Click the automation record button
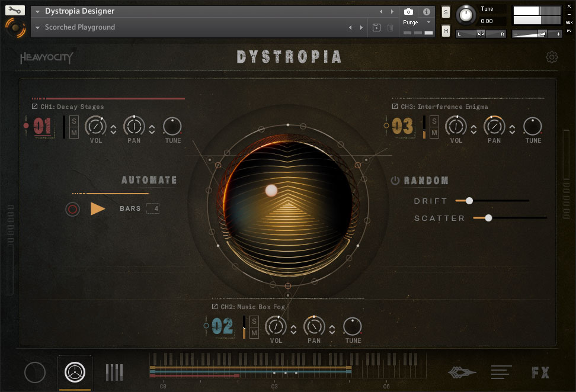576x392 pixels. click(x=73, y=209)
